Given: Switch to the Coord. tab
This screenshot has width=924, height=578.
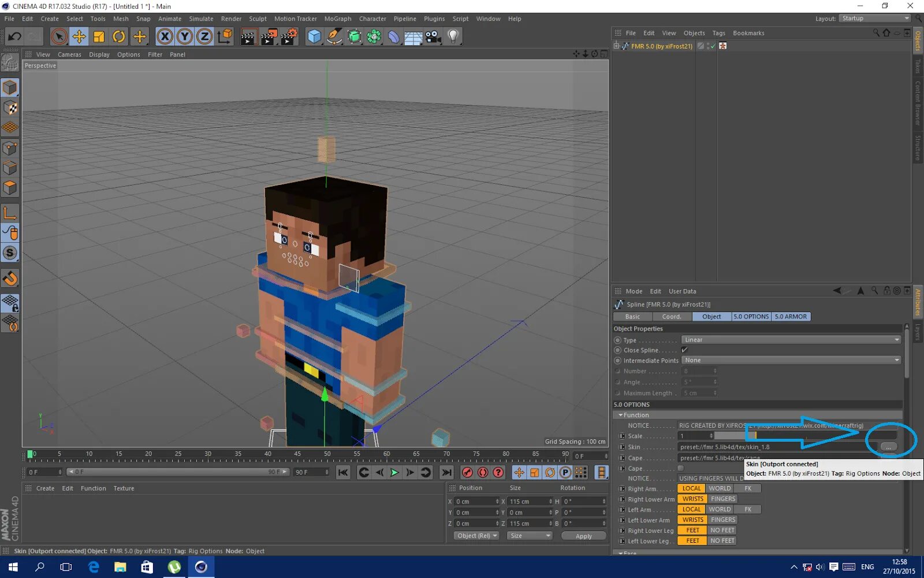Looking at the screenshot, I should (x=672, y=317).
